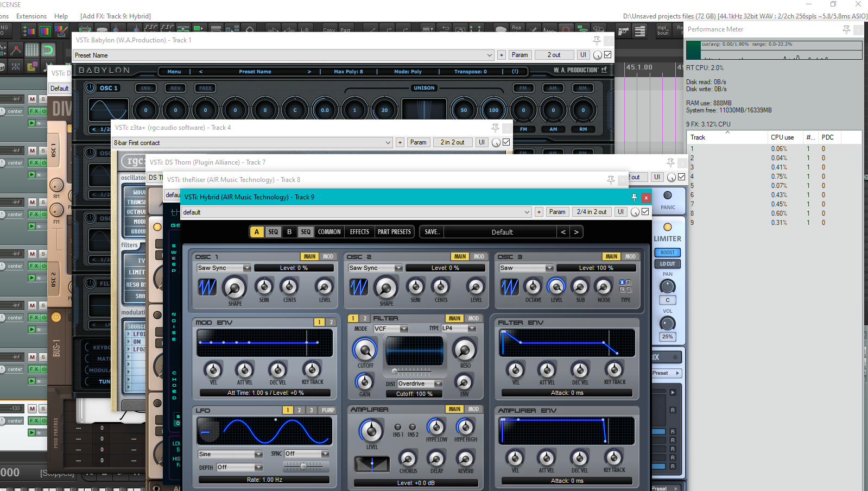Pin the Hybrid Track 9 FX window

[634, 197]
